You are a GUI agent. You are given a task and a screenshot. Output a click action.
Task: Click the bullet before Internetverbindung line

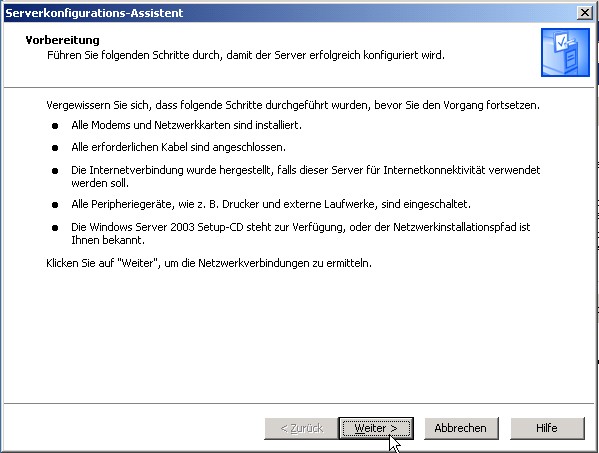(x=55, y=171)
